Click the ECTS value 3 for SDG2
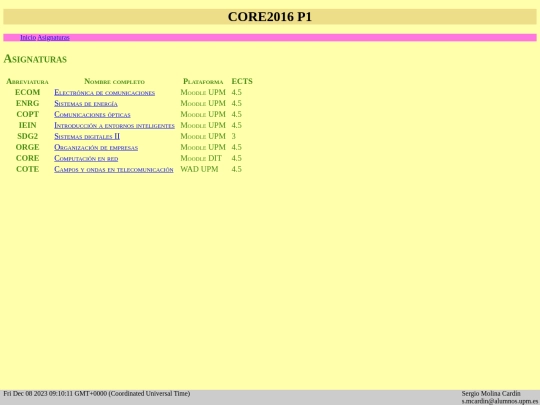 click(233, 136)
